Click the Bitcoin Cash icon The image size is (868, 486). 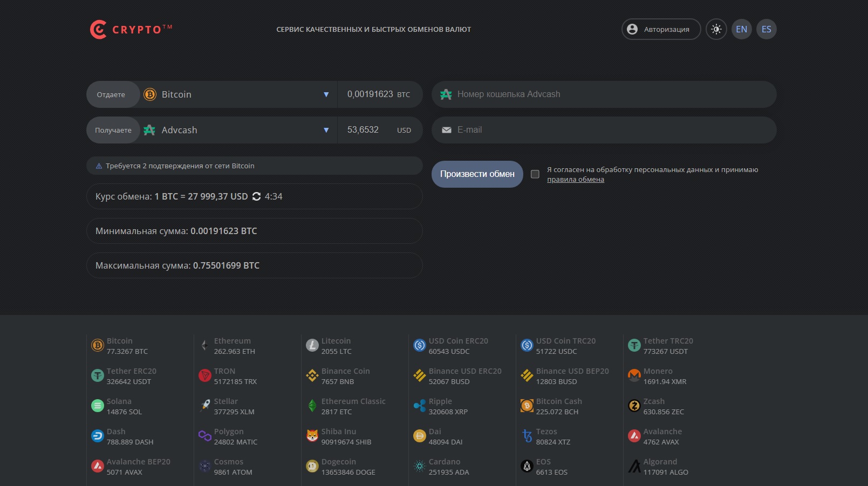tap(527, 406)
